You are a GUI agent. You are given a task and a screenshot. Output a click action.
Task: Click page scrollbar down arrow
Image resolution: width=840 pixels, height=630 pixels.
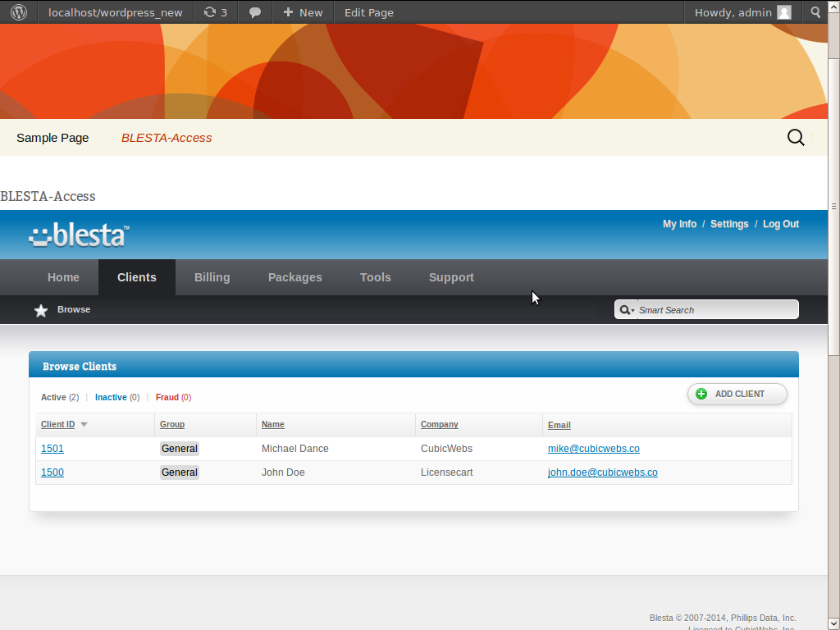tap(833, 624)
